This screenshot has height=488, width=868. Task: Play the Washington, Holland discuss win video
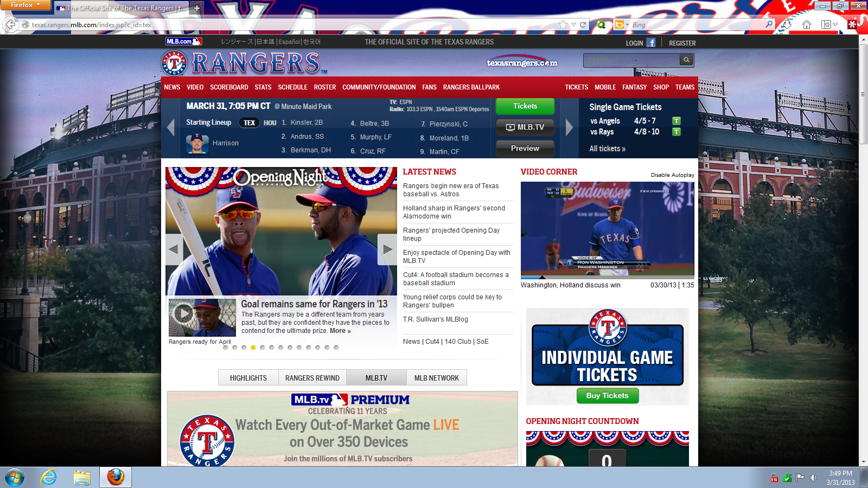(608, 228)
